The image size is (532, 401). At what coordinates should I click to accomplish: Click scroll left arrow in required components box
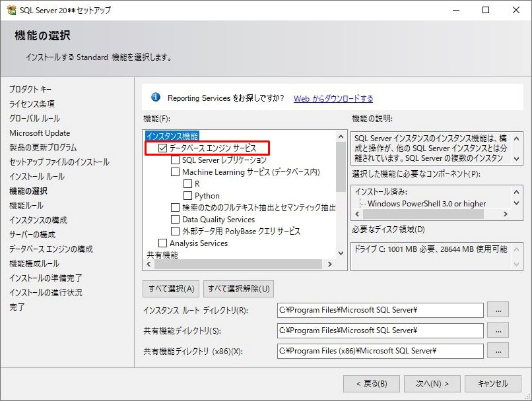coord(357,214)
